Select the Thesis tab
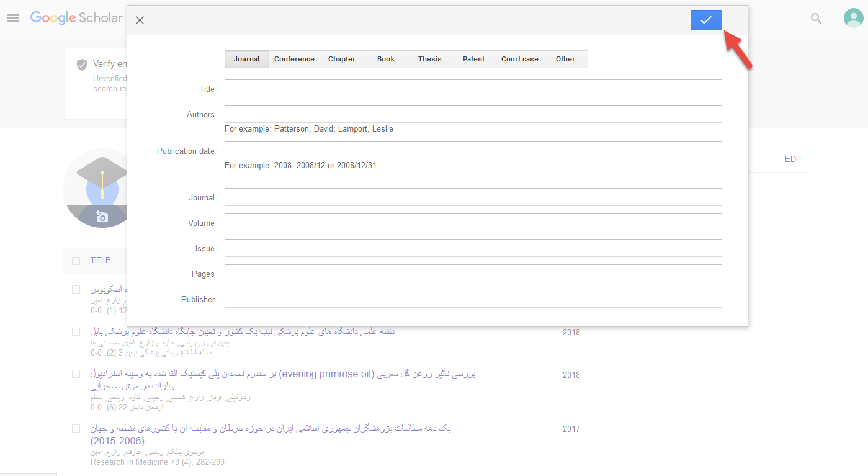The width and height of the screenshot is (868, 476). pos(429,60)
